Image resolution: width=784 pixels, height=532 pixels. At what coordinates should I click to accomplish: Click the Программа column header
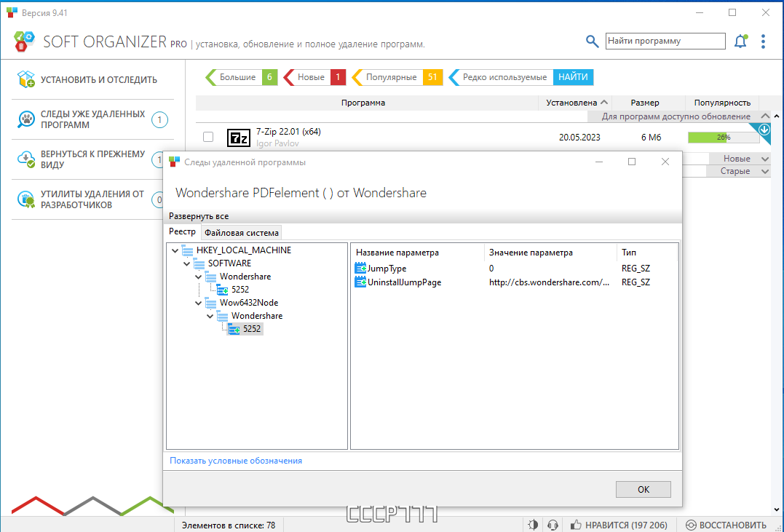click(x=363, y=103)
